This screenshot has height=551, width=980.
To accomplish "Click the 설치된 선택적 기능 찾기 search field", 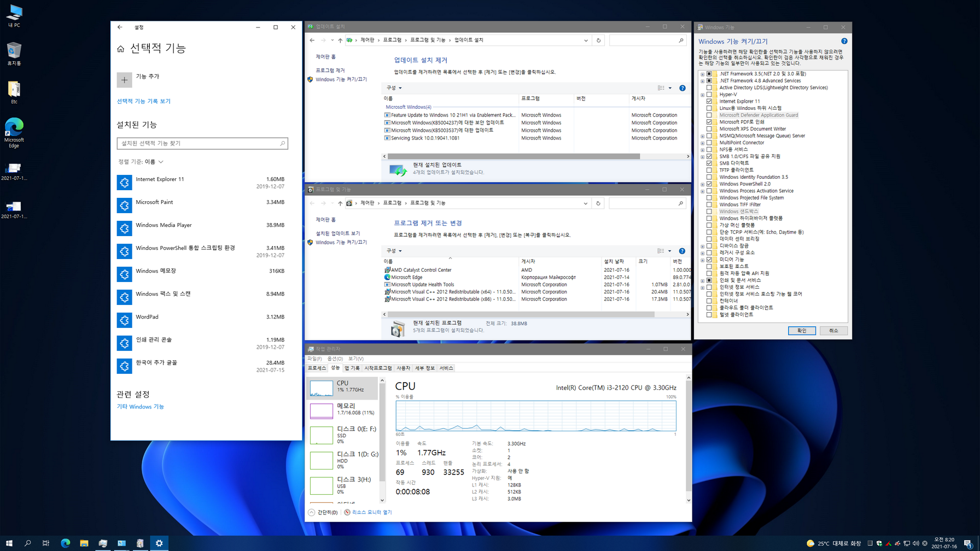I will pyautogui.click(x=202, y=143).
